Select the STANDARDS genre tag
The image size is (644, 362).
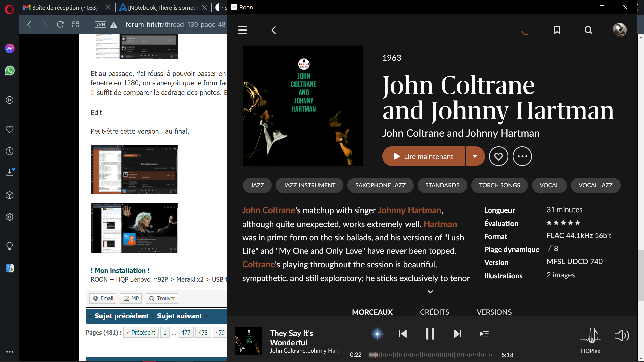[x=442, y=185]
